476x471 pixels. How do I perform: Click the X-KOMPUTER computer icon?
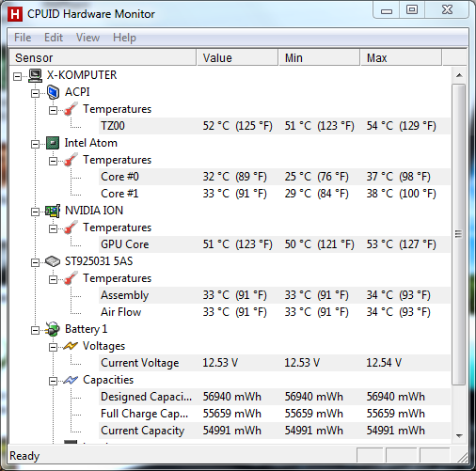point(35,75)
